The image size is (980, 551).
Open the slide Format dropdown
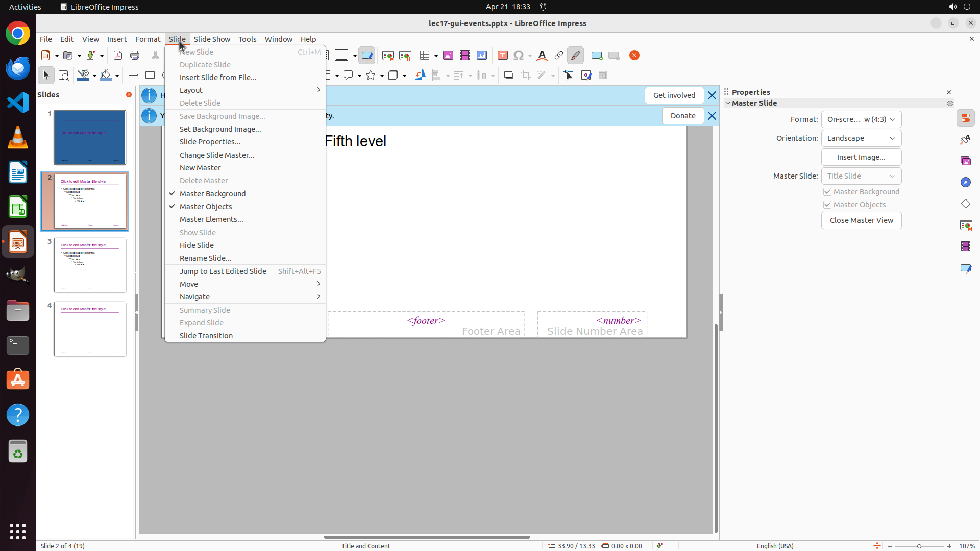tap(861, 119)
